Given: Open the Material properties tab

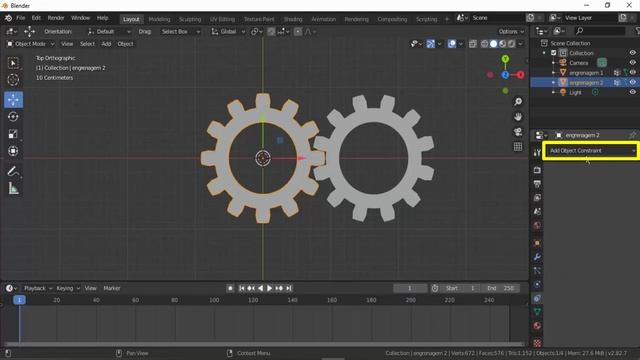Looking at the screenshot, I should point(537,326).
